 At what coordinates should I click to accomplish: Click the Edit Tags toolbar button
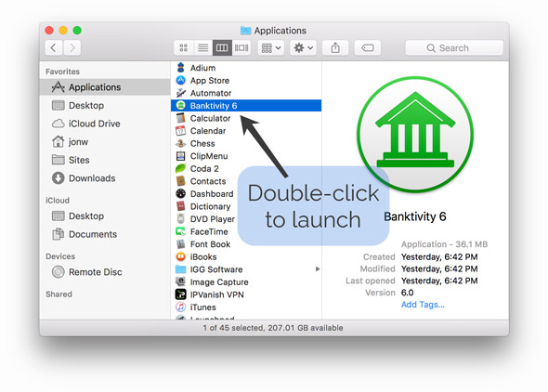click(x=367, y=47)
